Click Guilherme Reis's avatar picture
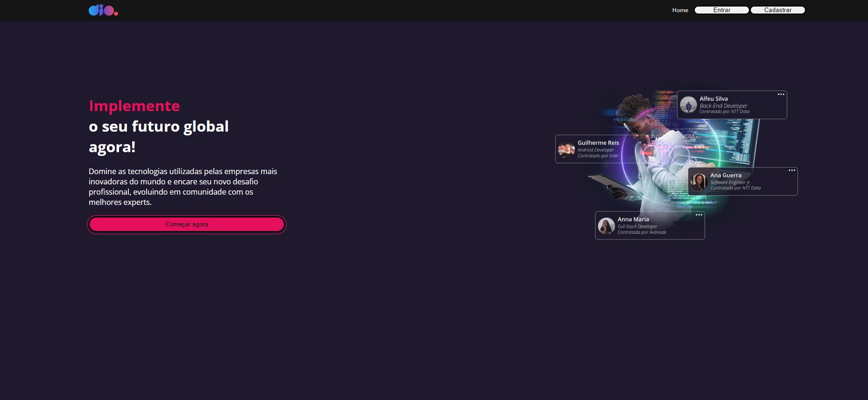 566,149
